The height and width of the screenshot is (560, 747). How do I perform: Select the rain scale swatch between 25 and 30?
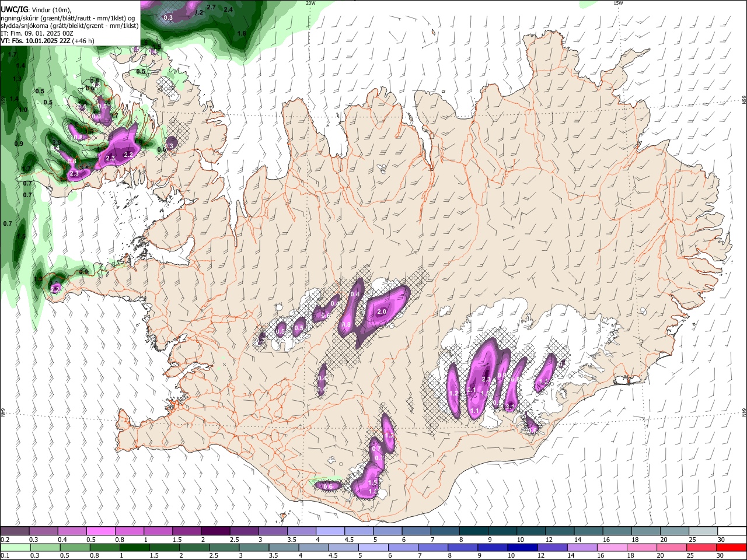coord(701,547)
